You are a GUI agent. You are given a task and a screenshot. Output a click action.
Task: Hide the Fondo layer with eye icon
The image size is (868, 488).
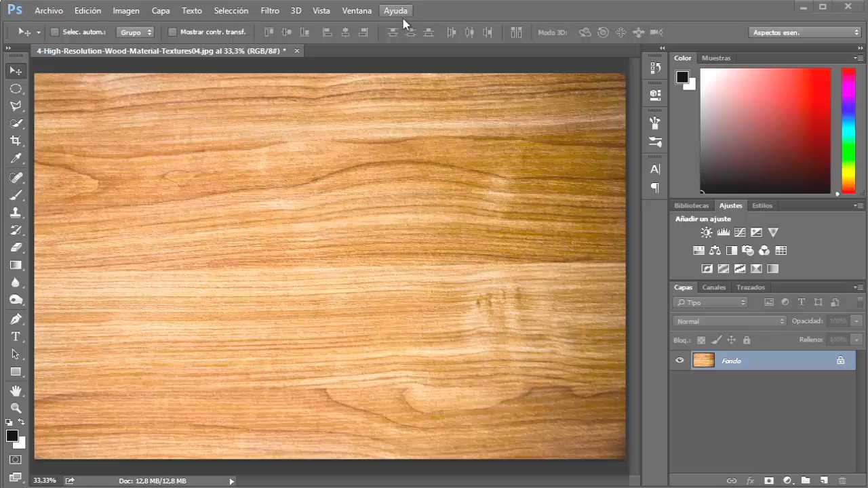(679, 361)
